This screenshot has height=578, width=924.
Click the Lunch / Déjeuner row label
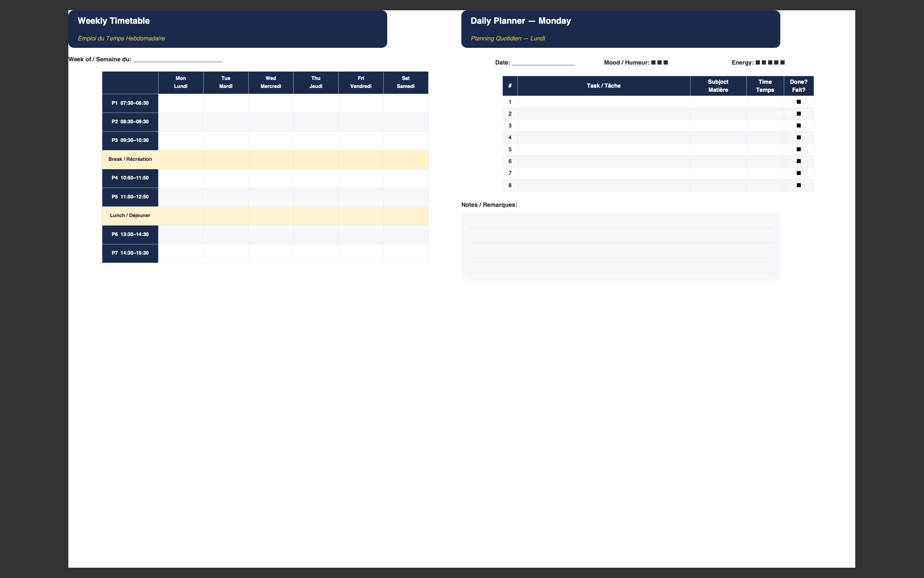pyautogui.click(x=130, y=215)
